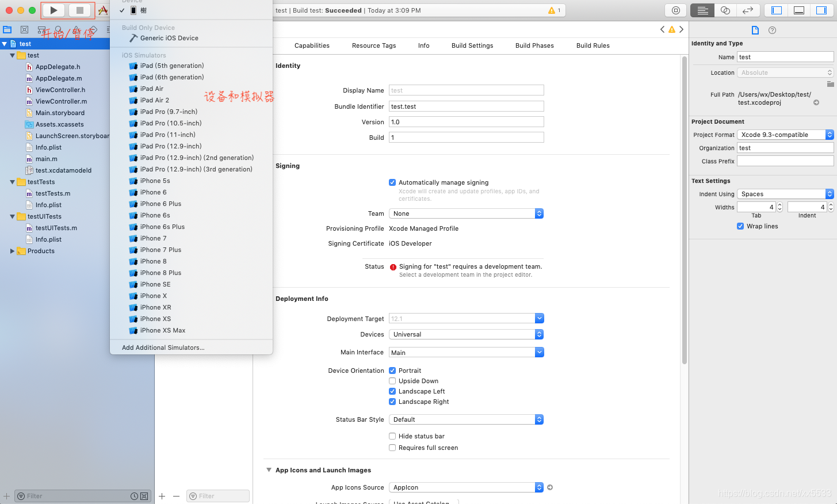Choose Add Additional Simulators…
The height and width of the screenshot is (504, 837).
(191, 348)
